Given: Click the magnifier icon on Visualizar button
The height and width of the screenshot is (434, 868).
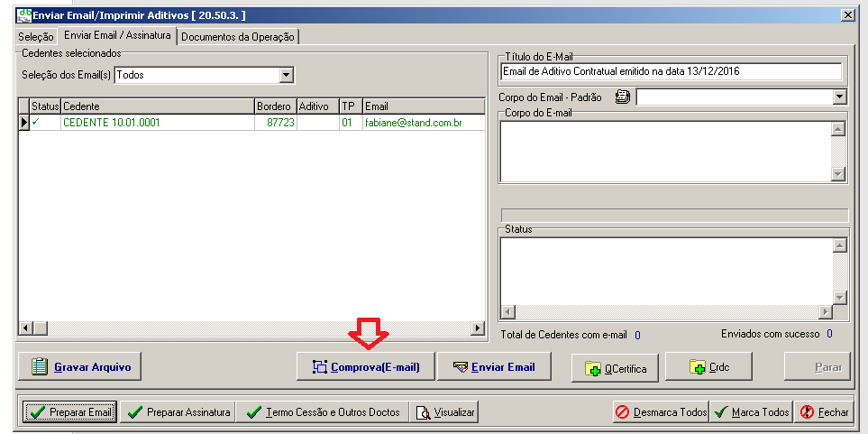Looking at the screenshot, I should click(423, 412).
